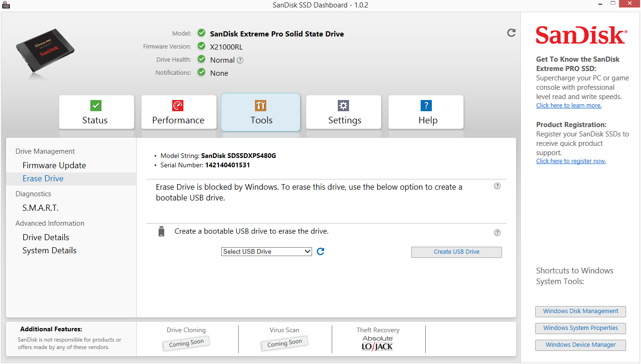Viewport: 641px width, 364px height.
Task: Open the S.M.A.R.T. diagnostics page
Action: pos(41,208)
